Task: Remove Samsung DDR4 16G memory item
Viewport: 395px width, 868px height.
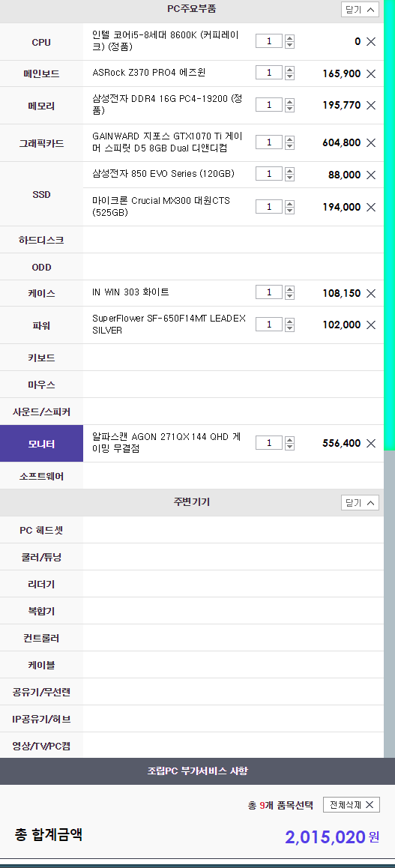Action: 371,105
